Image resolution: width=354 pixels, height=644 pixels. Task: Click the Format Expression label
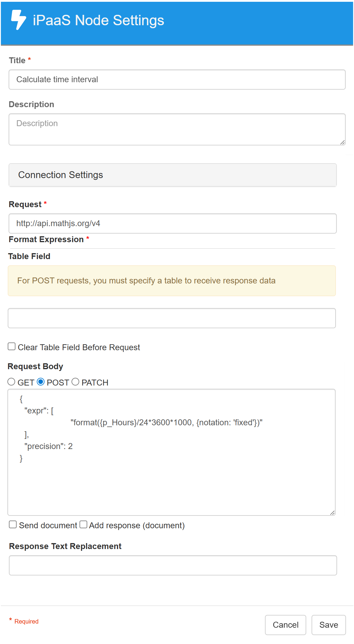[x=46, y=239]
